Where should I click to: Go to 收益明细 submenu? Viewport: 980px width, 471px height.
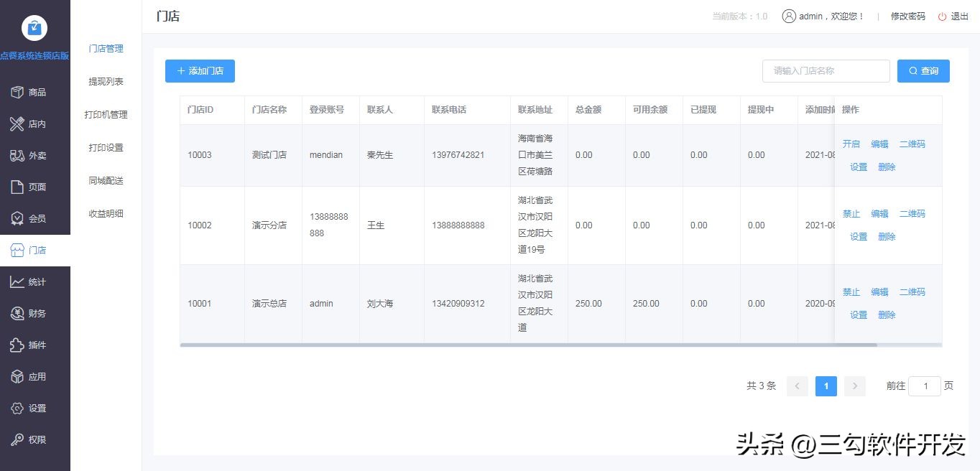pos(106,213)
